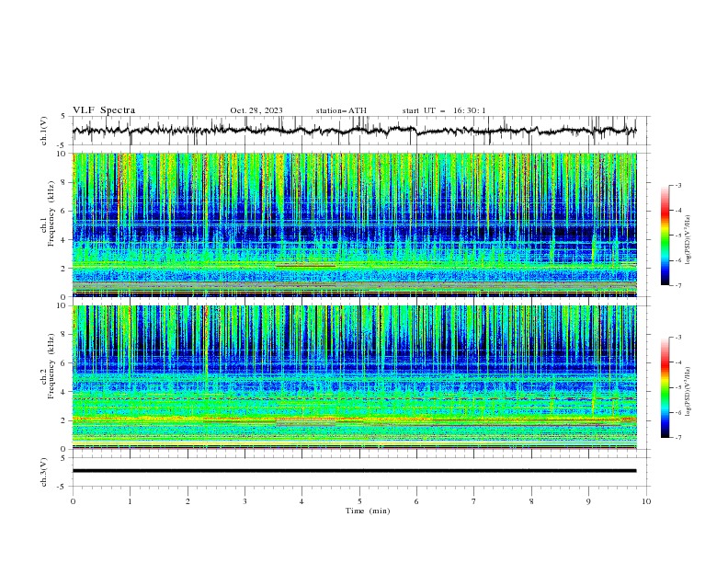The image size is (728, 563).
Task: Click time axis tick label '9'
Action: point(588,501)
